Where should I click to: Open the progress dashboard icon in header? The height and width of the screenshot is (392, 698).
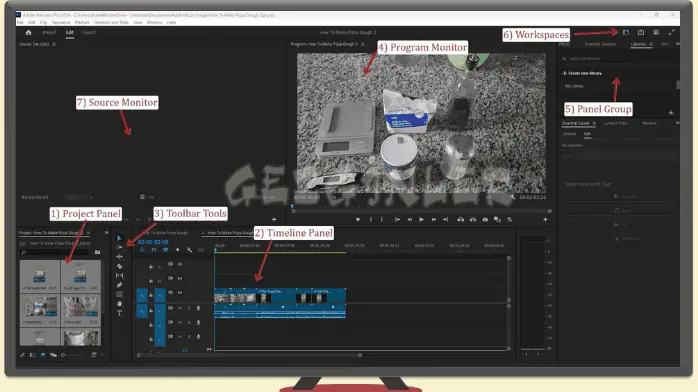[656, 32]
